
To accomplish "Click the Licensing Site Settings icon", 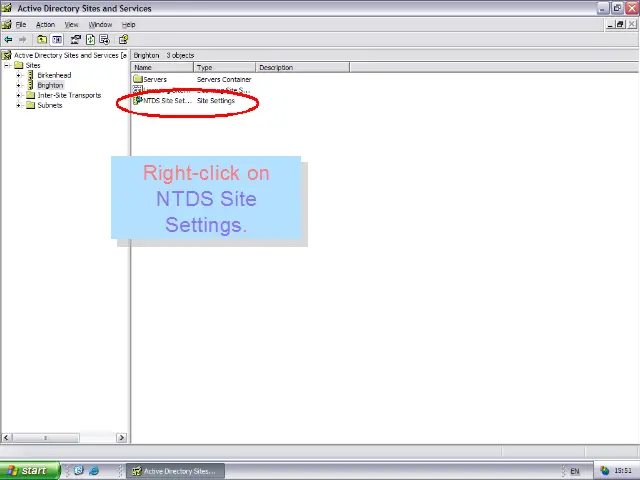I will click(138, 89).
